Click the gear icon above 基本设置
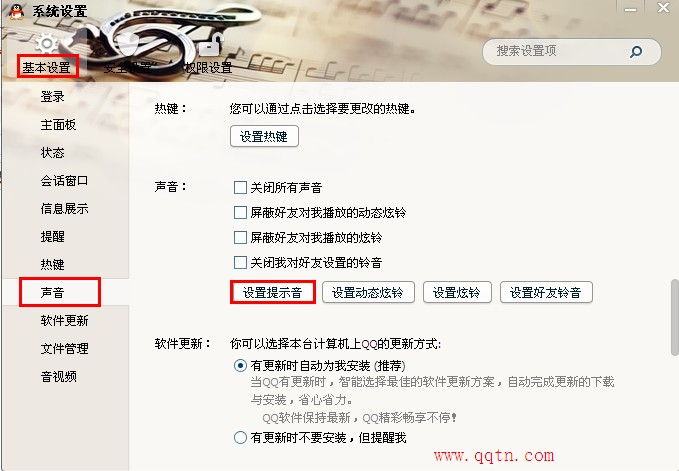Screen dimensions: 679x471 (x=46, y=45)
